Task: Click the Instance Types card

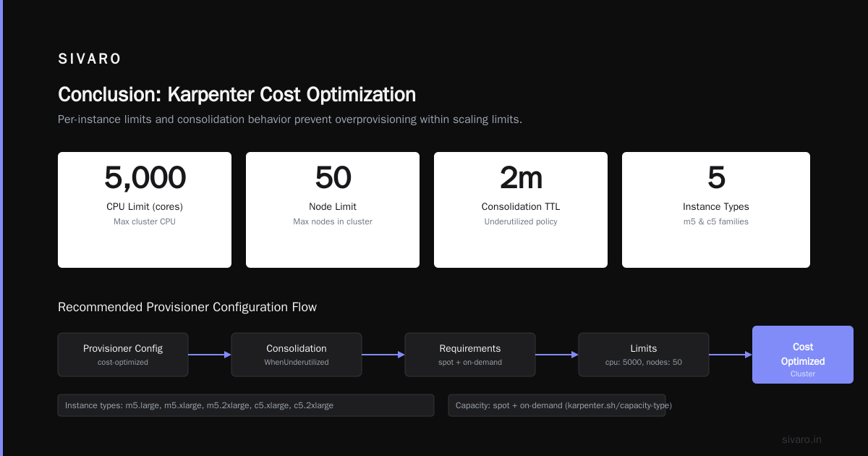Action: 716,210
